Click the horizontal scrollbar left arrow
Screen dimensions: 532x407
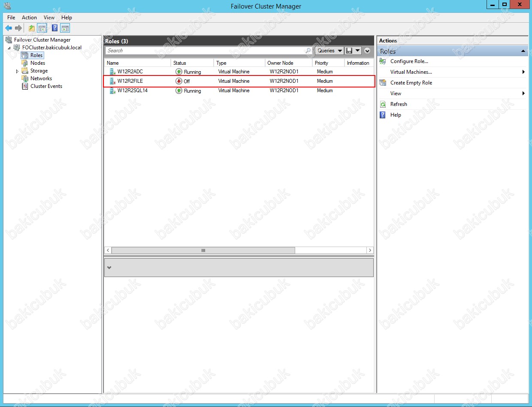(108, 250)
